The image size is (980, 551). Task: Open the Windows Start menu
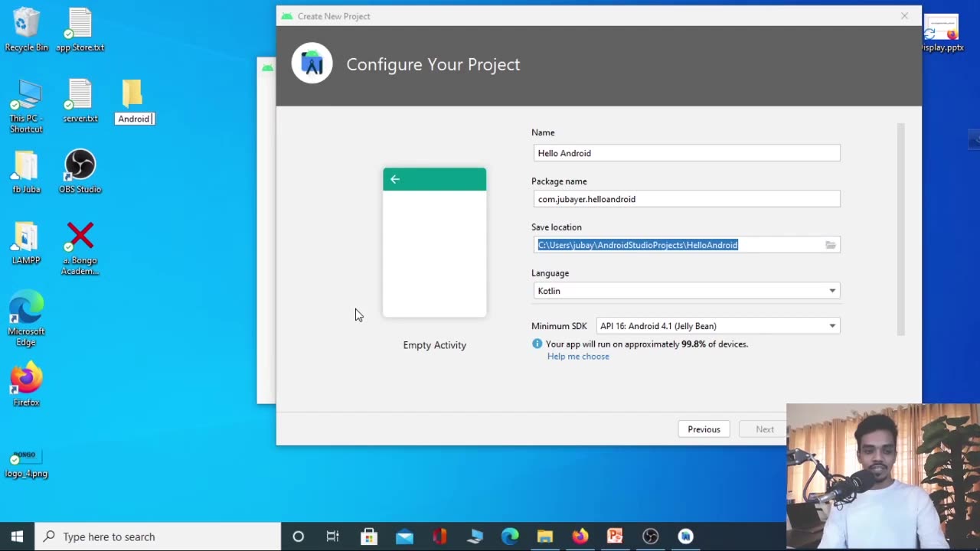[x=17, y=536]
